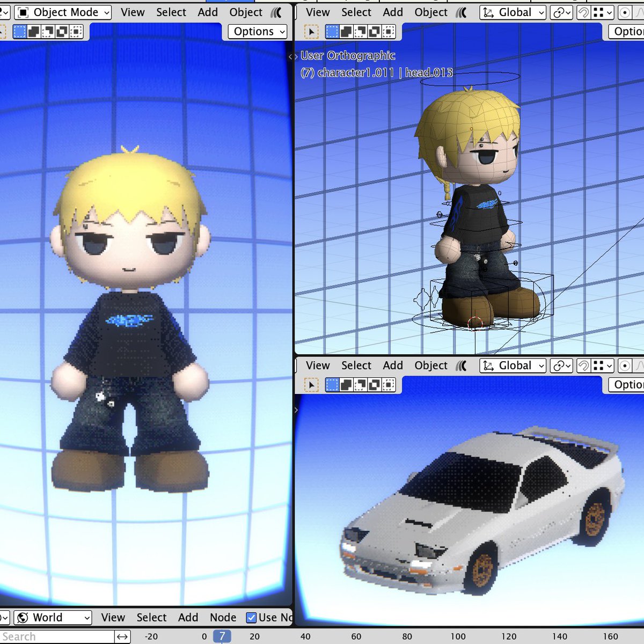Choose Extend Selection mode in car viewport
644x644 pixels.
(x=346, y=385)
